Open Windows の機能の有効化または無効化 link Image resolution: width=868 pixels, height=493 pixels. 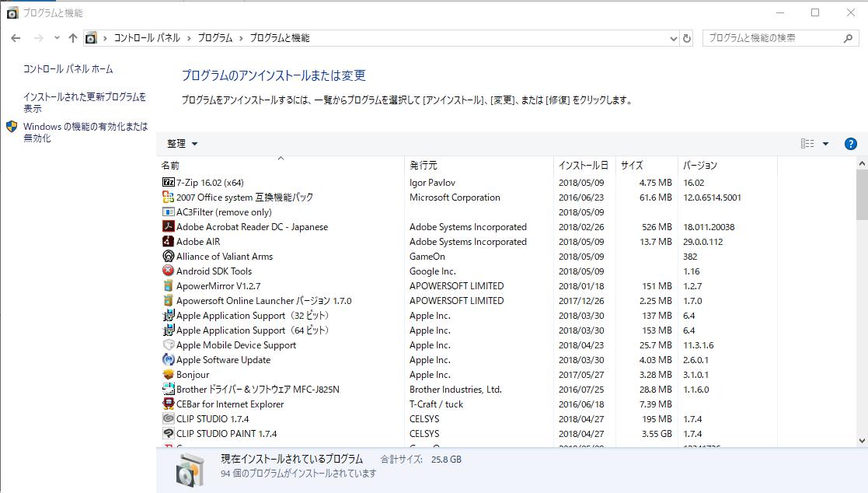click(85, 132)
